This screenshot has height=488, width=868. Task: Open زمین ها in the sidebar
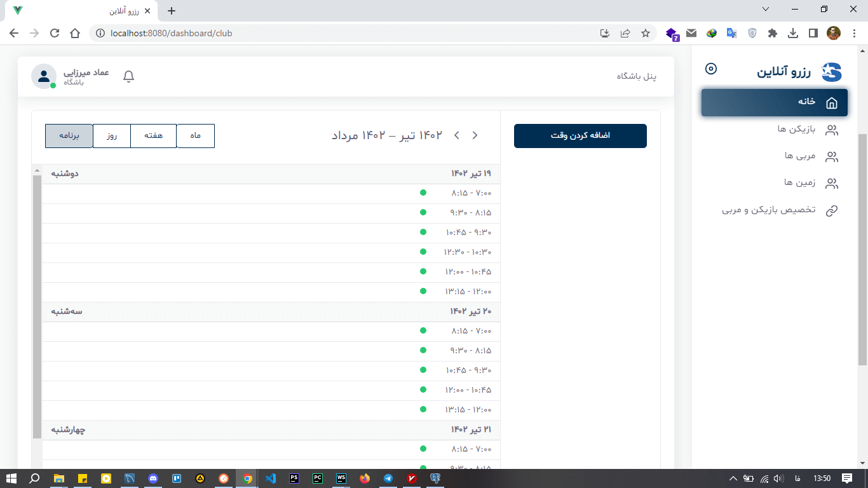[775, 183]
